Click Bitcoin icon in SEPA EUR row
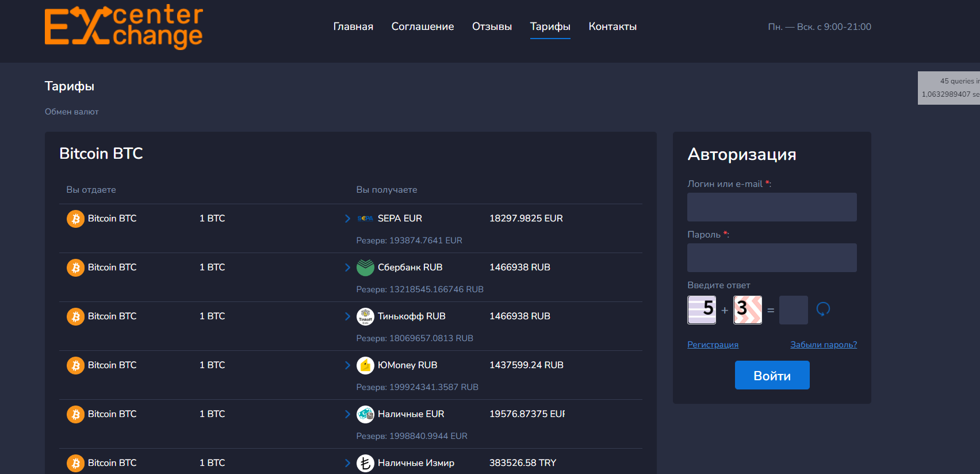Image resolution: width=980 pixels, height=474 pixels. (75, 219)
